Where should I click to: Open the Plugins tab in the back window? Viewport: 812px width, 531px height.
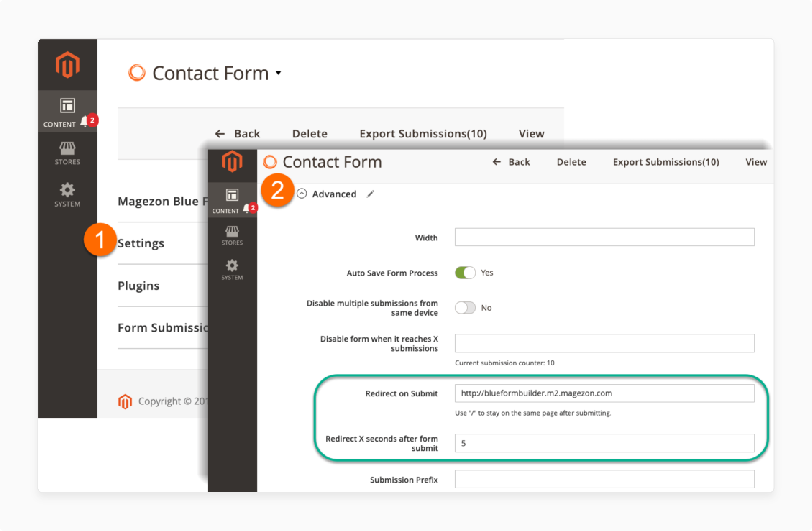tap(138, 286)
